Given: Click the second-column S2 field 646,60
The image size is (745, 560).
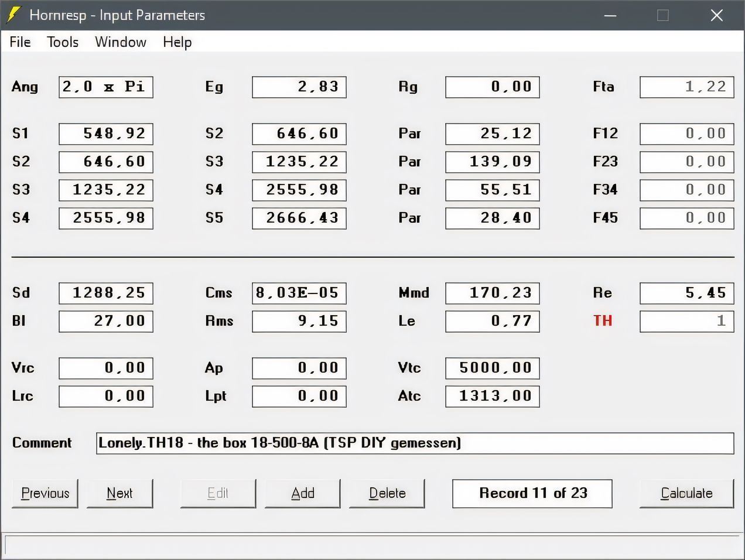Looking at the screenshot, I should coord(299,134).
